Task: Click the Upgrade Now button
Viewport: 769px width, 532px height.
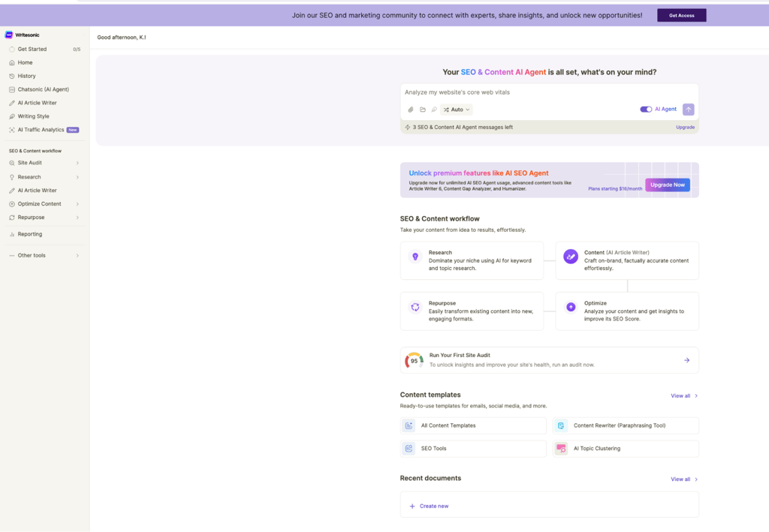Action: pyautogui.click(x=668, y=185)
